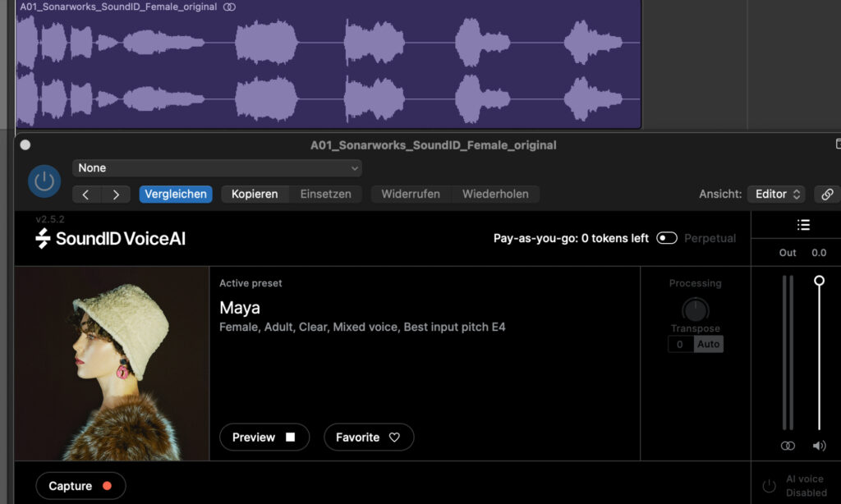Stop the Preview playback
This screenshot has width=841, height=504.
(264, 437)
